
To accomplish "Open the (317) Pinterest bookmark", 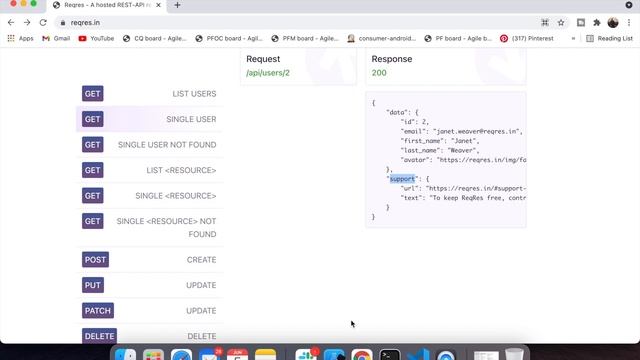I will [x=527, y=38].
